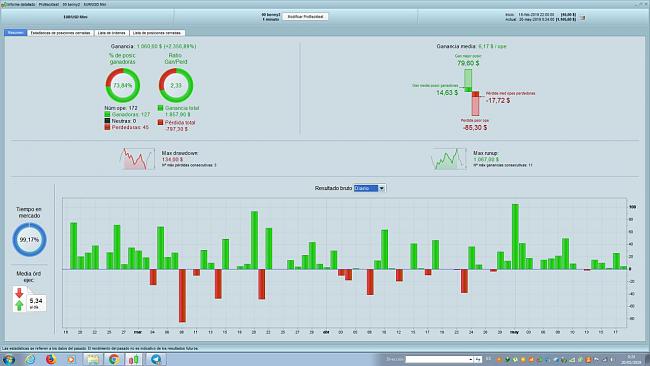The width and height of the screenshot is (650, 366).
Task: Select the Resumen tab
Action: click(x=16, y=32)
